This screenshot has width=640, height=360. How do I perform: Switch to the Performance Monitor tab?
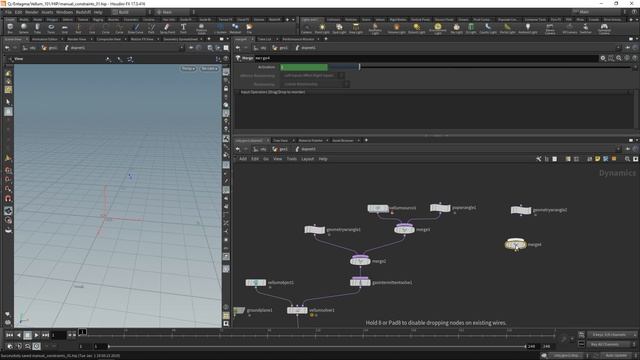pyautogui.click(x=298, y=39)
